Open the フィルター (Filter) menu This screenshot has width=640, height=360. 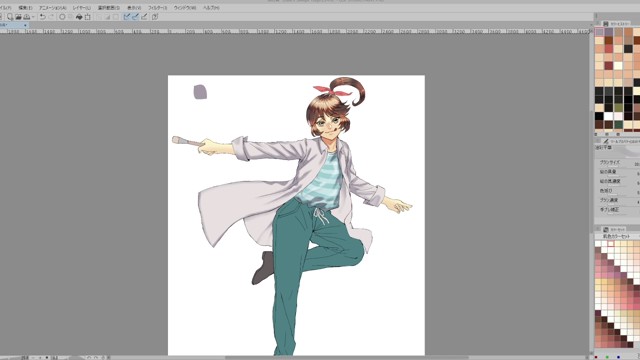tap(157, 8)
